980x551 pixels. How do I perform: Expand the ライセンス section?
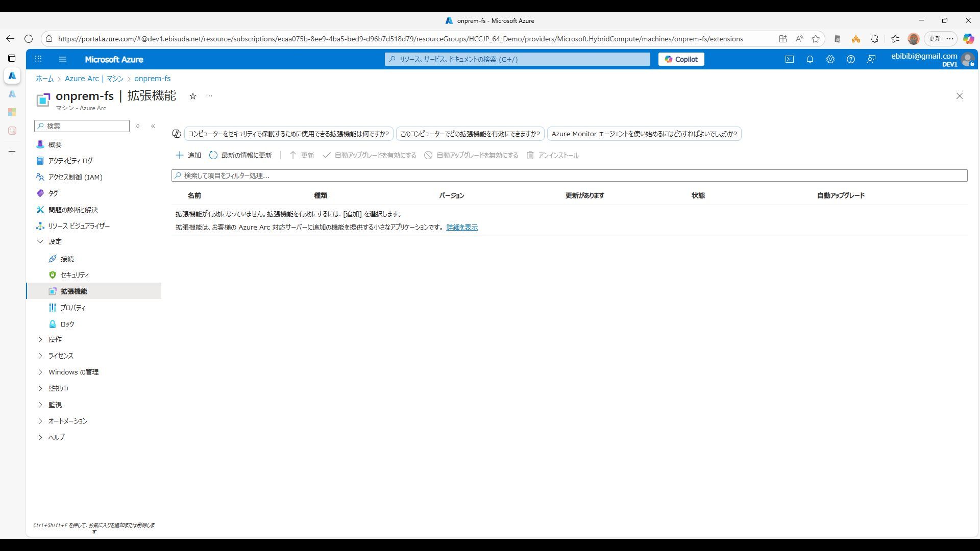40,356
